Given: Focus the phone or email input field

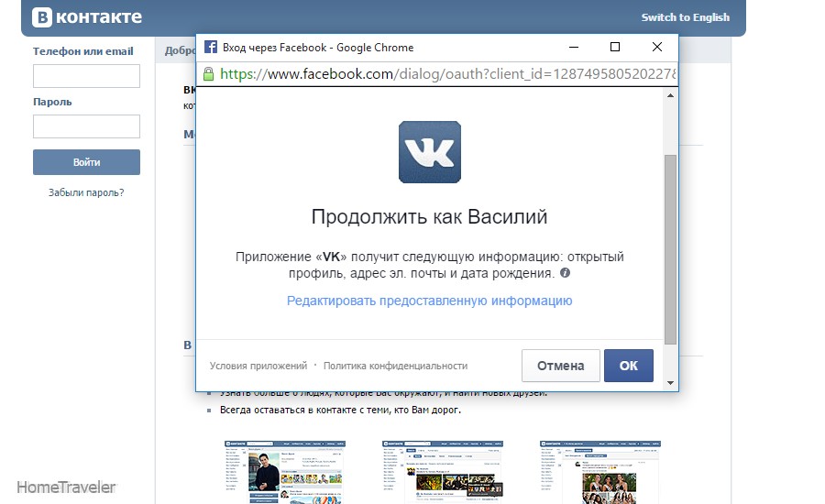Looking at the screenshot, I should click(86, 76).
